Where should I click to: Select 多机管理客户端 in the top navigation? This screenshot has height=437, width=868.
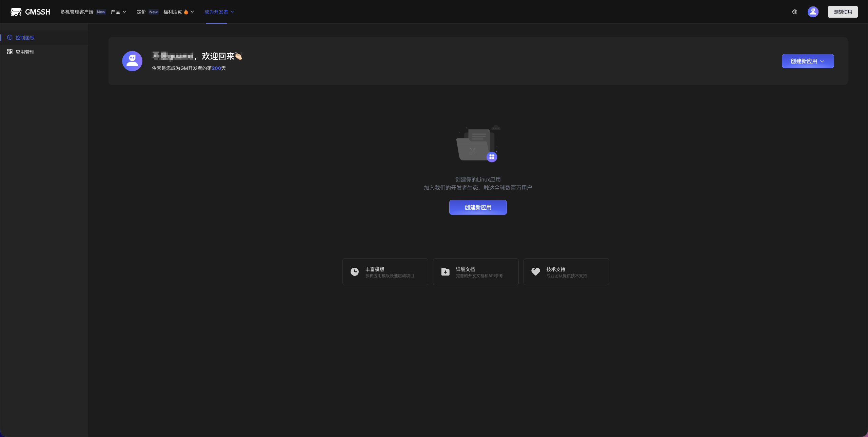coord(77,12)
